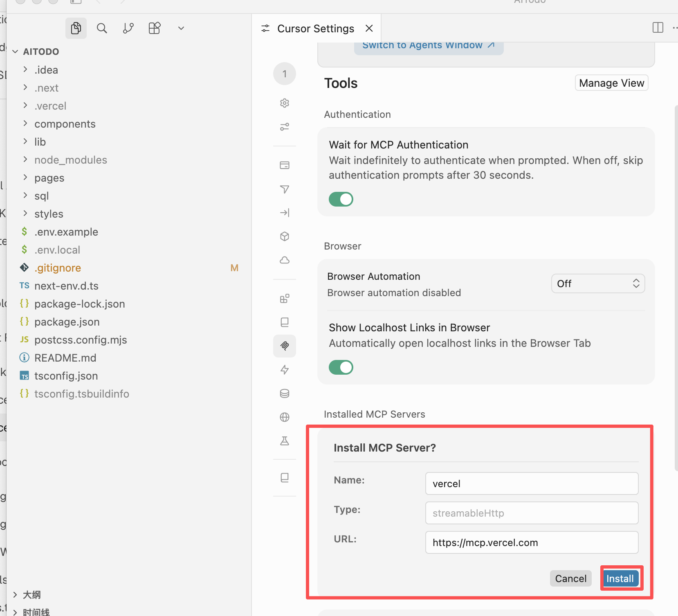Viewport: 678px width, 616px height.
Task: Select the book icon below the flask icon
Action: [x=285, y=478]
